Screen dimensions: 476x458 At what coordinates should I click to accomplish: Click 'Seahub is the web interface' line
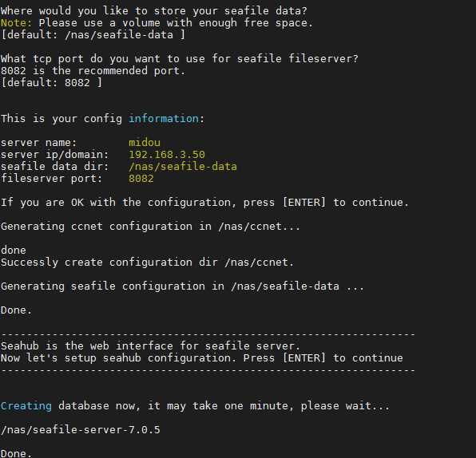[151, 345]
